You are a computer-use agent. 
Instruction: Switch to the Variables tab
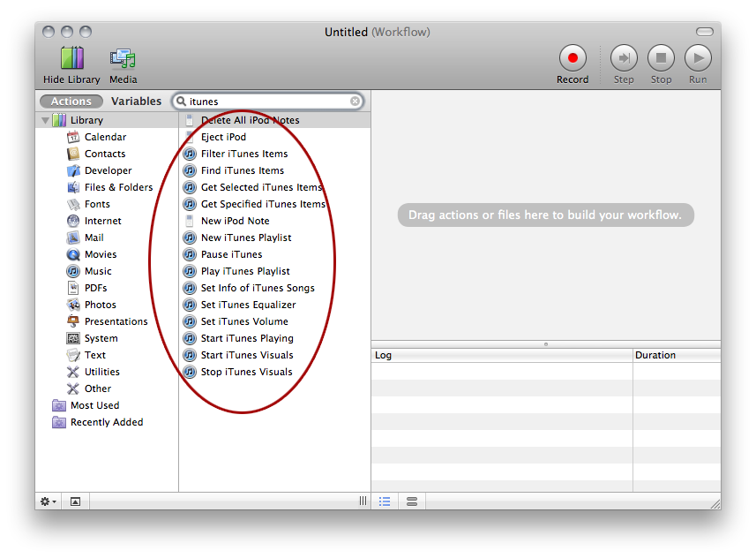click(x=136, y=102)
